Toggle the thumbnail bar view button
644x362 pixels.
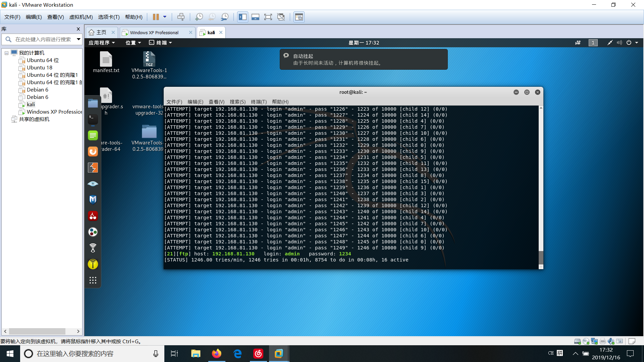tap(255, 17)
